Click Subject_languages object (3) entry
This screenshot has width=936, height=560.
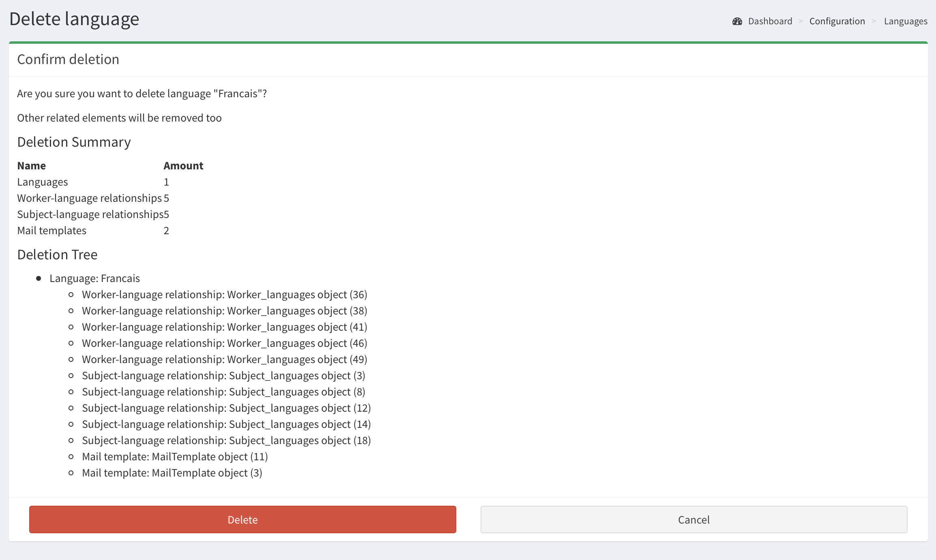[x=223, y=376]
